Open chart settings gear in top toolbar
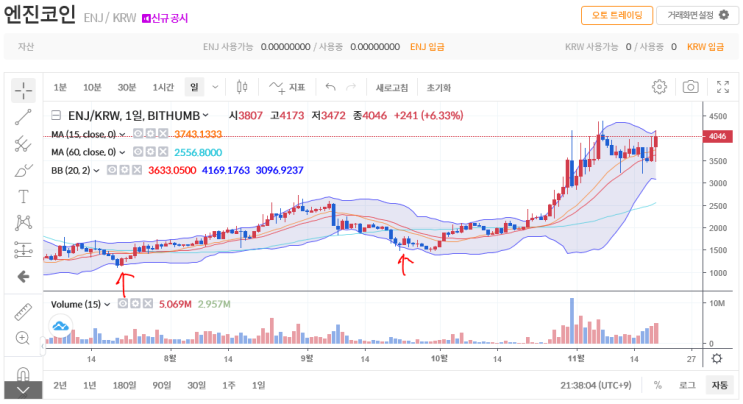This screenshot has width=743, height=404. point(659,87)
